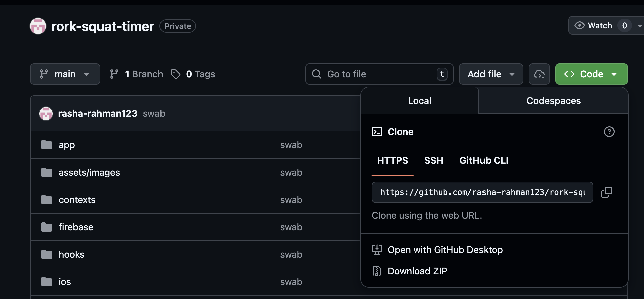This screenshot has width=644, height=299.
Task: Click the swab commit message in header row
Action: coord(154,113)
